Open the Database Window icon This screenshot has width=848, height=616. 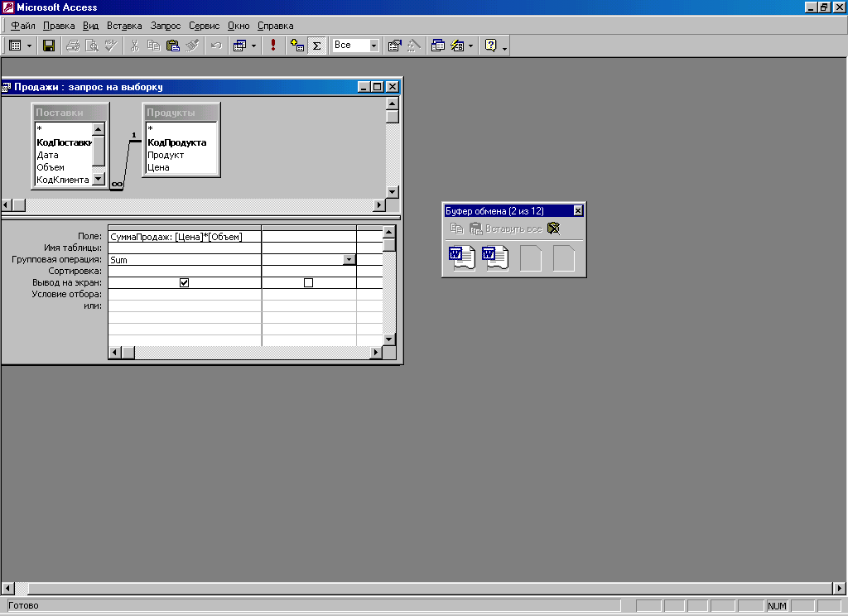[x=438, y=46]
